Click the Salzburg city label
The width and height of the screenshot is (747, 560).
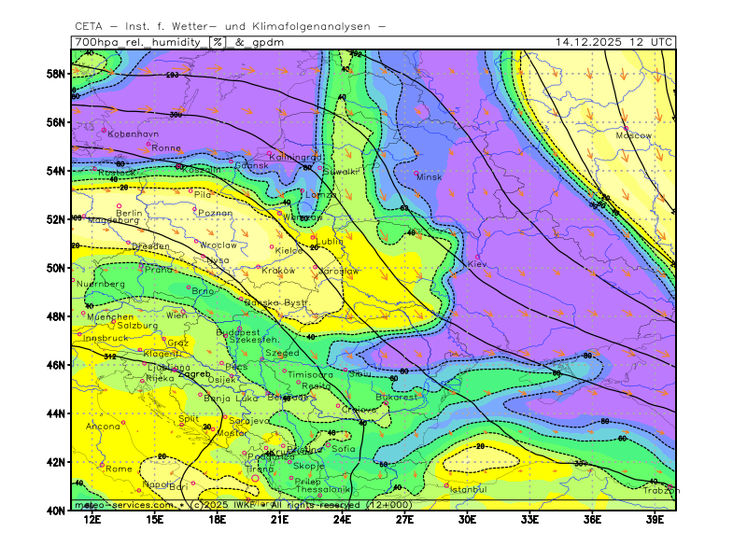[131, 326]
